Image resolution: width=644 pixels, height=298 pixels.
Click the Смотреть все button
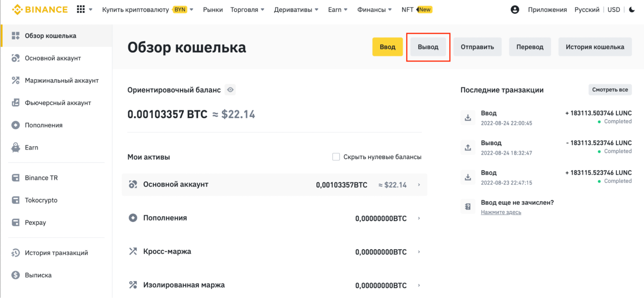(609, 90)
